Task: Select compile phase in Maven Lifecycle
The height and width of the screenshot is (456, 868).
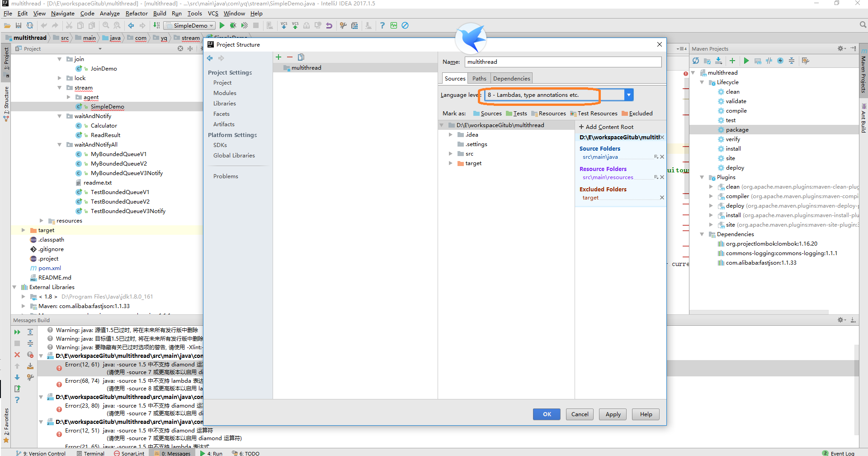Action: click(x=736, y=111)
